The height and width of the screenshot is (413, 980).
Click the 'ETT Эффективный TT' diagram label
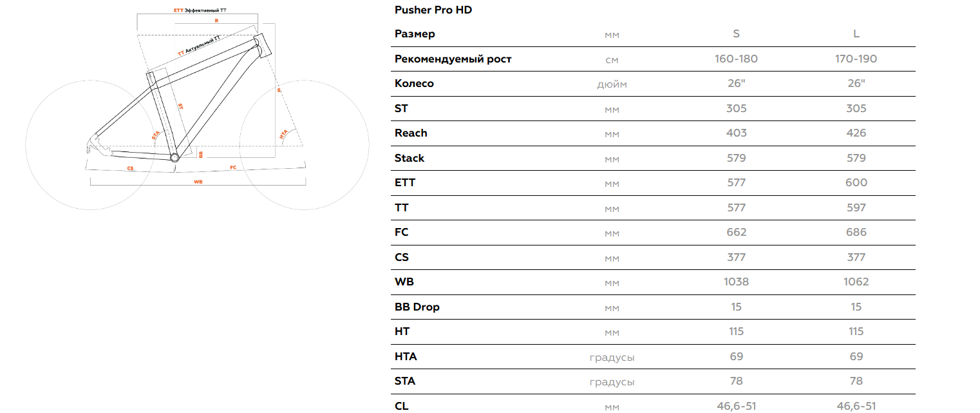point(200,12)
